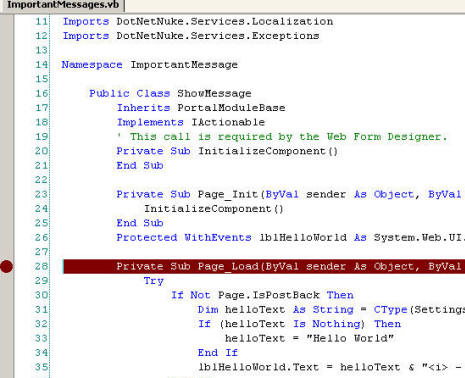Click the End If on line 34
Screen dimensions: 465x378
tap(218, 353)
